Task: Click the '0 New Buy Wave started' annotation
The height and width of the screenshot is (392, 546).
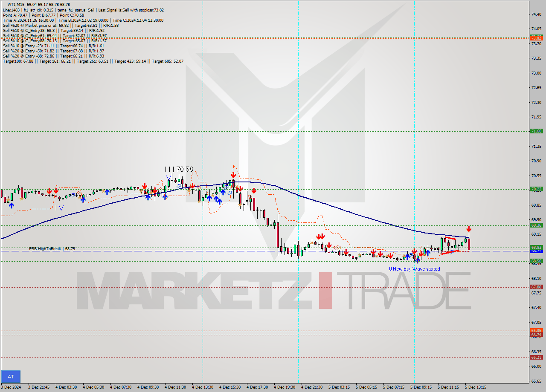Action: point(414,269)
